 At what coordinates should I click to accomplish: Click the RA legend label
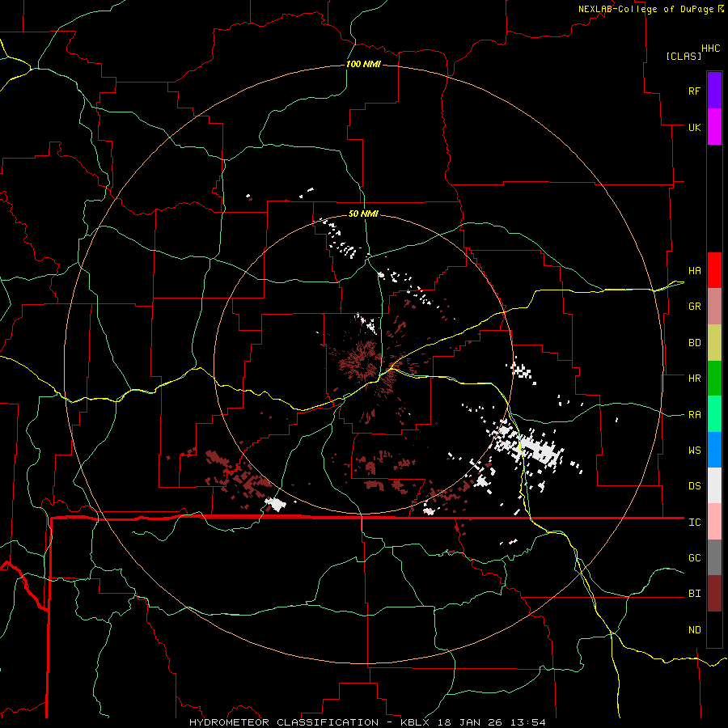click(x=694, y=415)
